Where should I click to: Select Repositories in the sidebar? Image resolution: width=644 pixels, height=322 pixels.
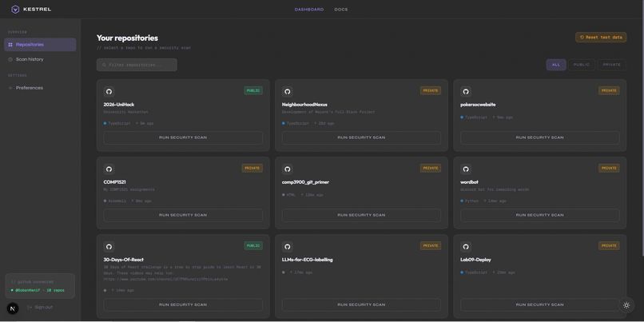tap(40, 45)
